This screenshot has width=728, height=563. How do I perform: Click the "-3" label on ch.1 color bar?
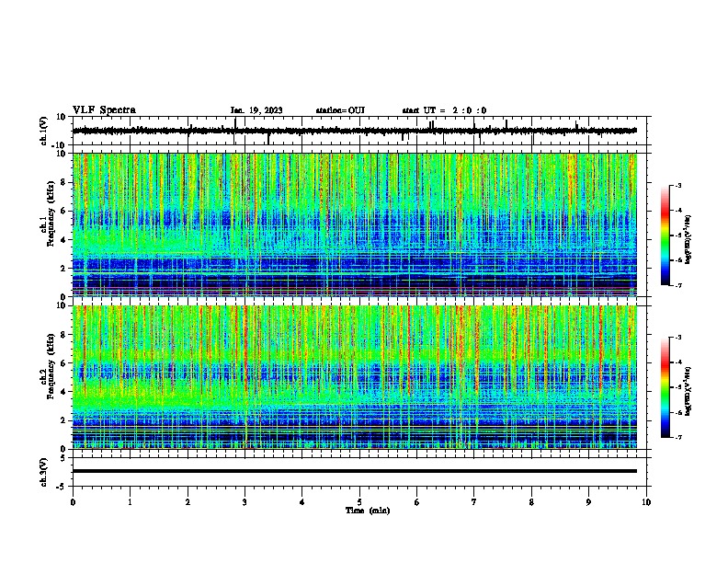pyautogui.click(x=678, y=186)
